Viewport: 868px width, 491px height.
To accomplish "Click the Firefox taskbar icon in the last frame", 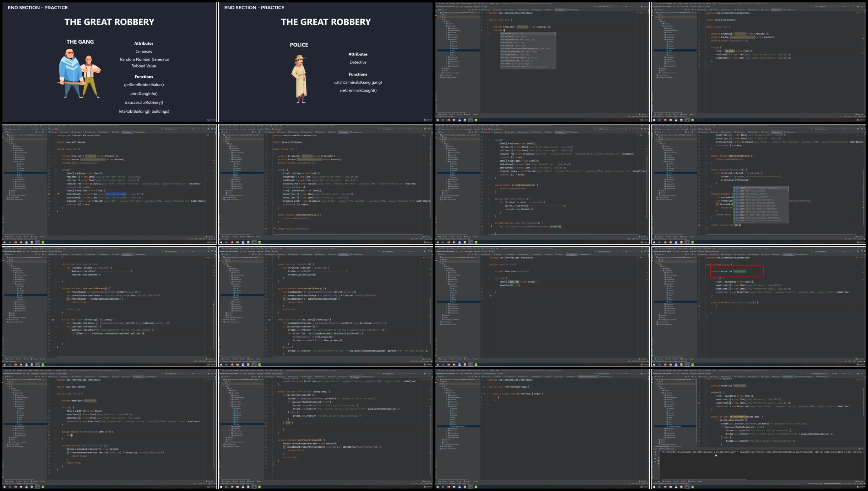I will point(665,487).
